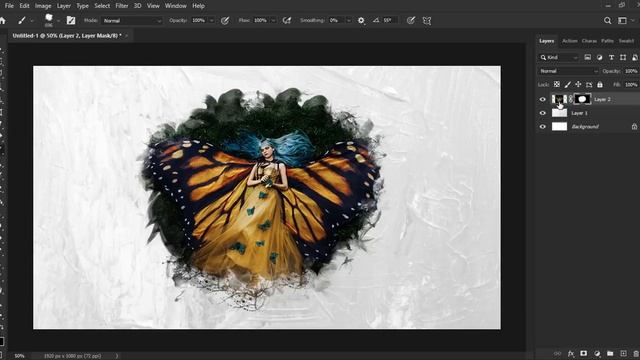Open the Smoothing slider dropdown

tap(349, 20)
